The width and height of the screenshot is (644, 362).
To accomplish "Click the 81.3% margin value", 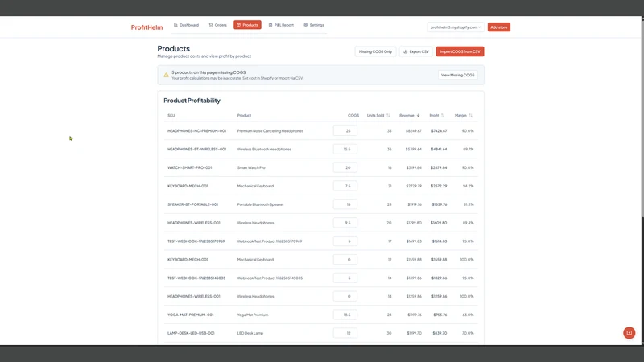I will pyautogui.click(x=469, y=204).
